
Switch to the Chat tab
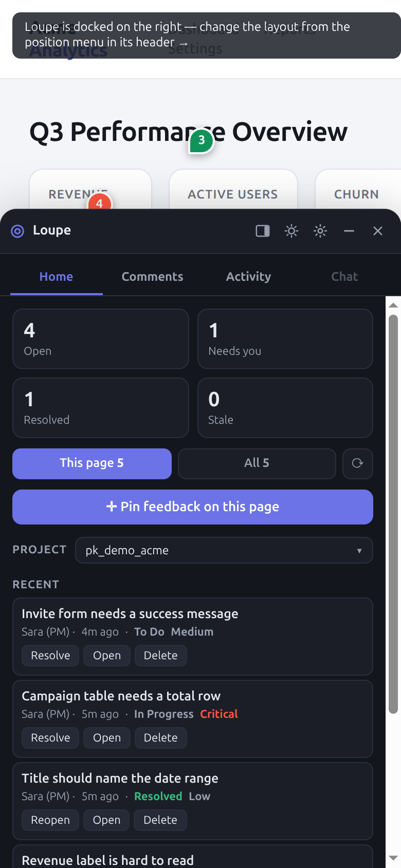[344, 277]
